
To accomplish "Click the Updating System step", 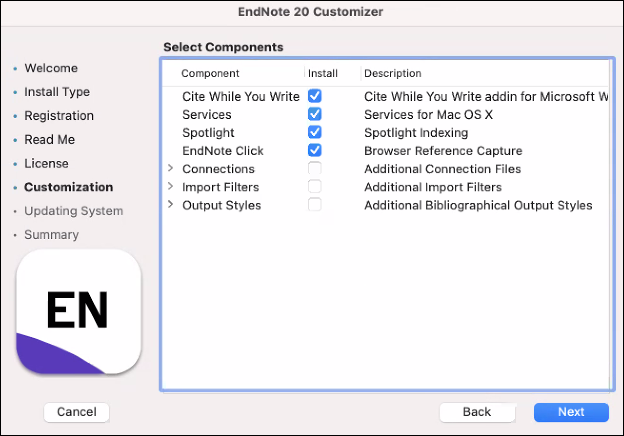I will coord(74,211).
